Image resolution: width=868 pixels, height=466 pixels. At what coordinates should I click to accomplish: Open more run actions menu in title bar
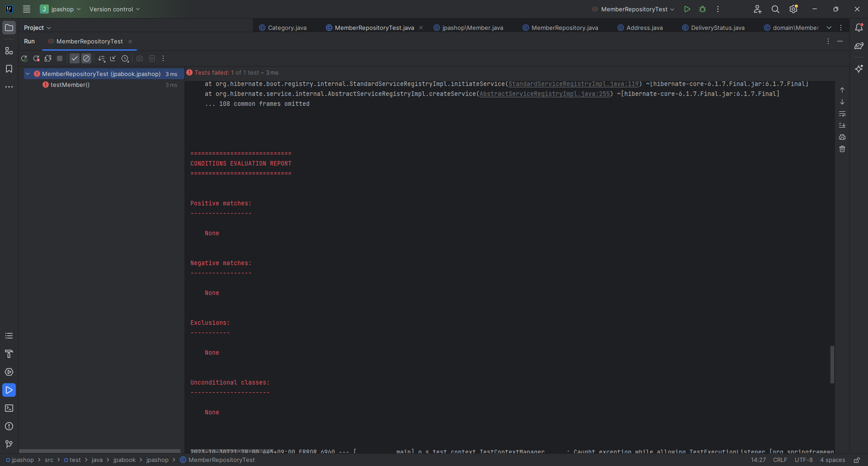(718, 9)
